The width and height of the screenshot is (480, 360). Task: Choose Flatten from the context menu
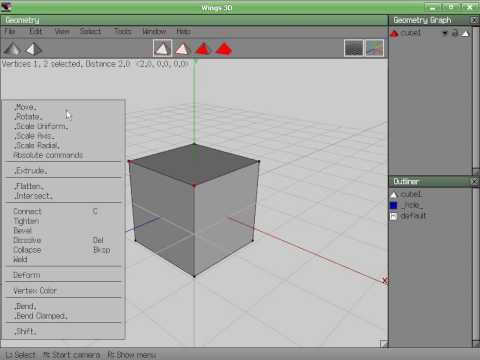64,186
